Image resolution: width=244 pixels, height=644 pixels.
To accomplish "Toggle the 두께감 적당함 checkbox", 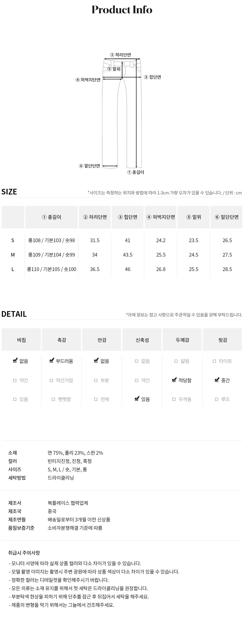I will click(174, 380).
